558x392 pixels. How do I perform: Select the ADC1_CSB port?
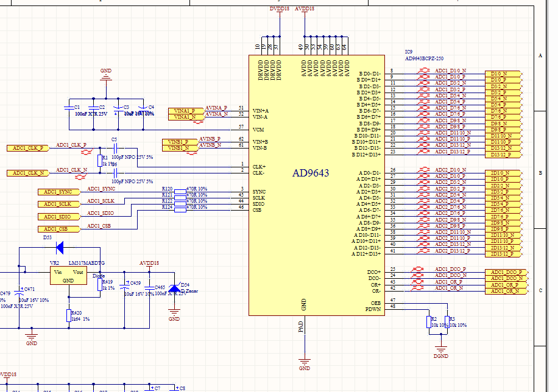[58, 229]
